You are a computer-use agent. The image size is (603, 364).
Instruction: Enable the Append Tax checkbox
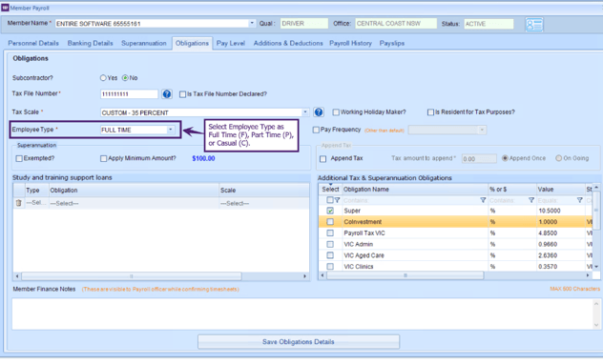(323, 158)
